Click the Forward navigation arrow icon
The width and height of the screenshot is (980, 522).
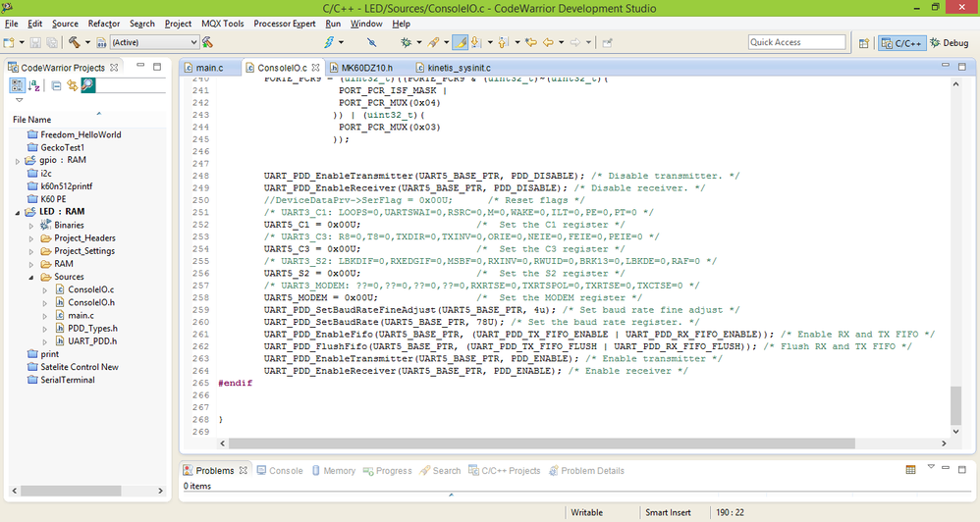click(x=575, y=42)
